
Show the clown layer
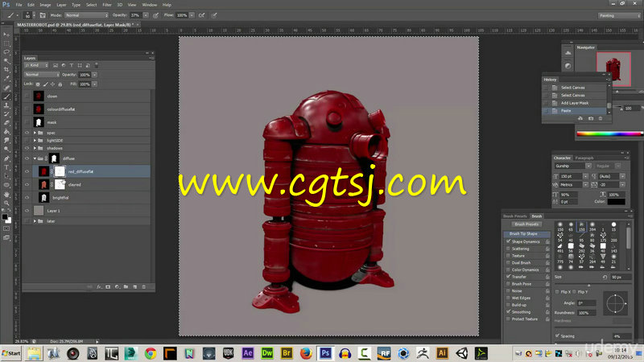27,96
